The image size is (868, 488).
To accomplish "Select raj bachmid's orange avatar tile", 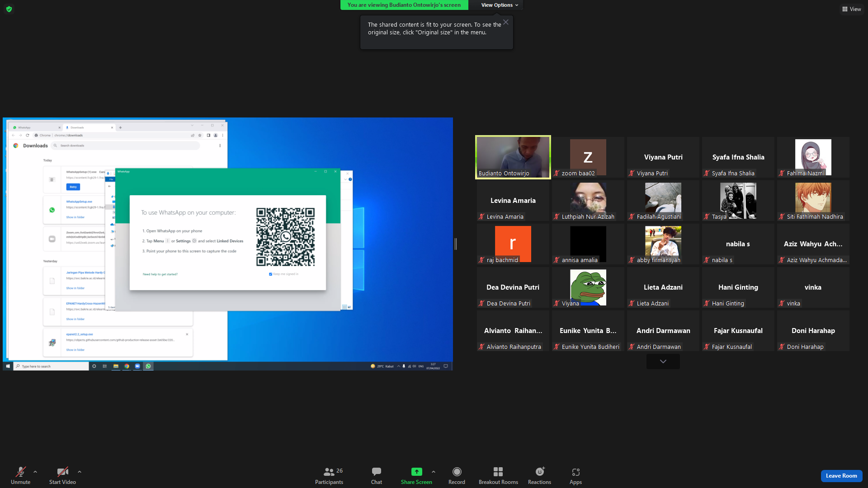I will tap(513, 244).
